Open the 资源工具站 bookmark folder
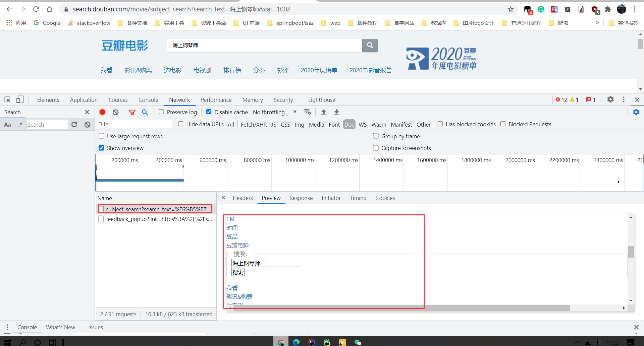Screen dimensions: 644x346 [x=209, y=23]
